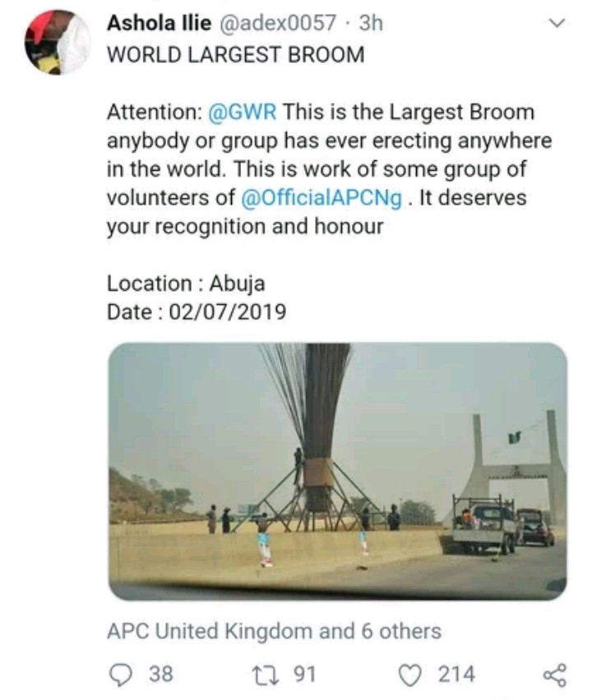Click the retweet count 91
Screen dimensions: 592x700
305,675
